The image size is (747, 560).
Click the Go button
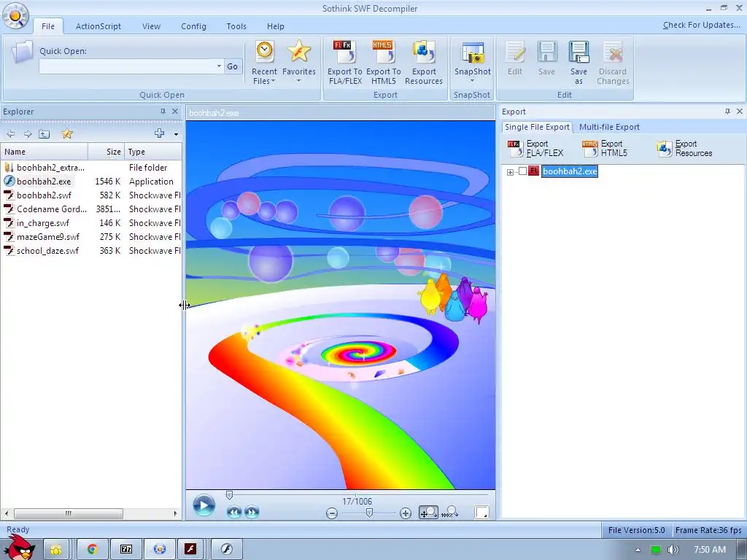[x=233, y=66]
